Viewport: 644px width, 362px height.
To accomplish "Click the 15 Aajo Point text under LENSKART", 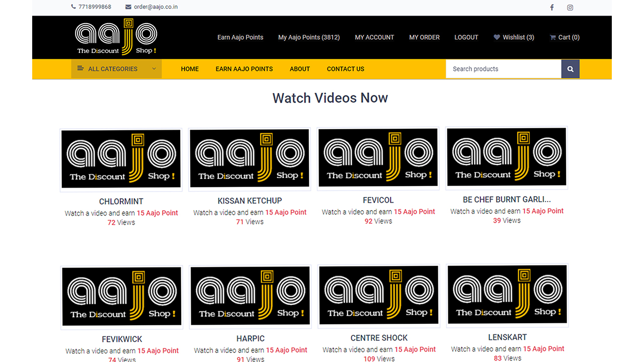I will click(544, 349).
